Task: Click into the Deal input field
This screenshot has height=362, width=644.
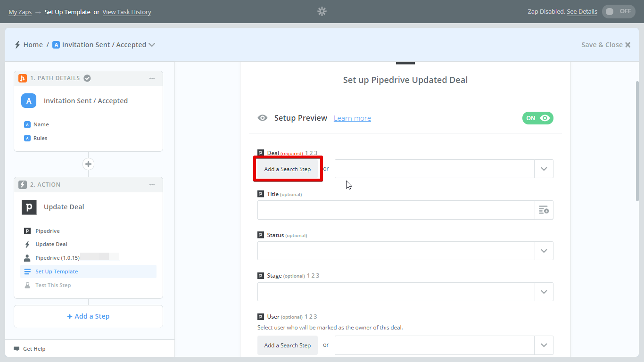Action: 435,169
